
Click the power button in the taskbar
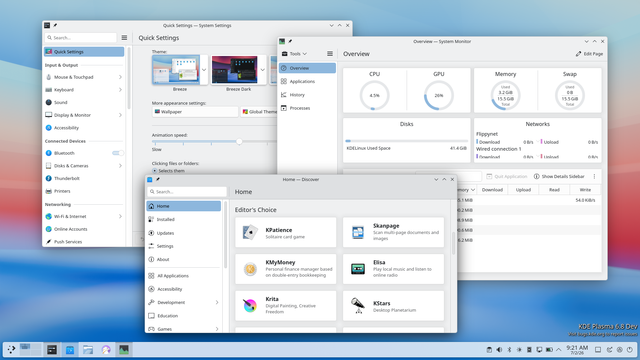(x=630, y=349)
